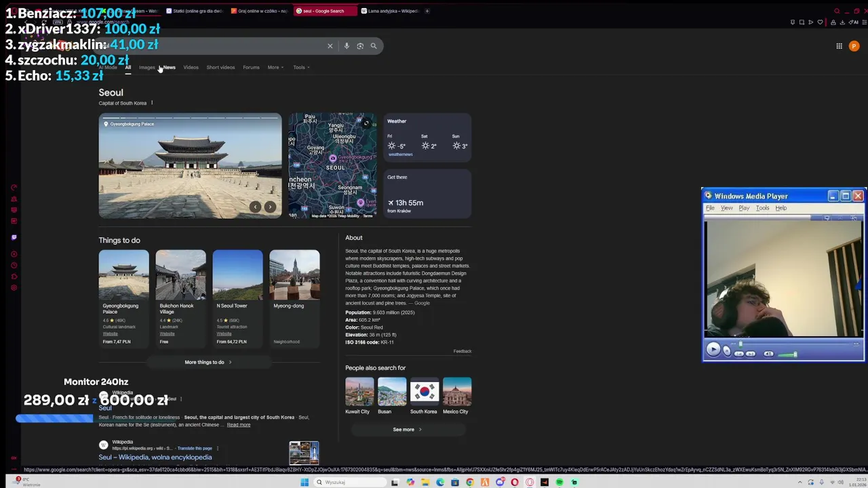This screenshot has width=868, height=488.
Task: Click Read more in the Seul snippet
Action: [x=239, y=425]
